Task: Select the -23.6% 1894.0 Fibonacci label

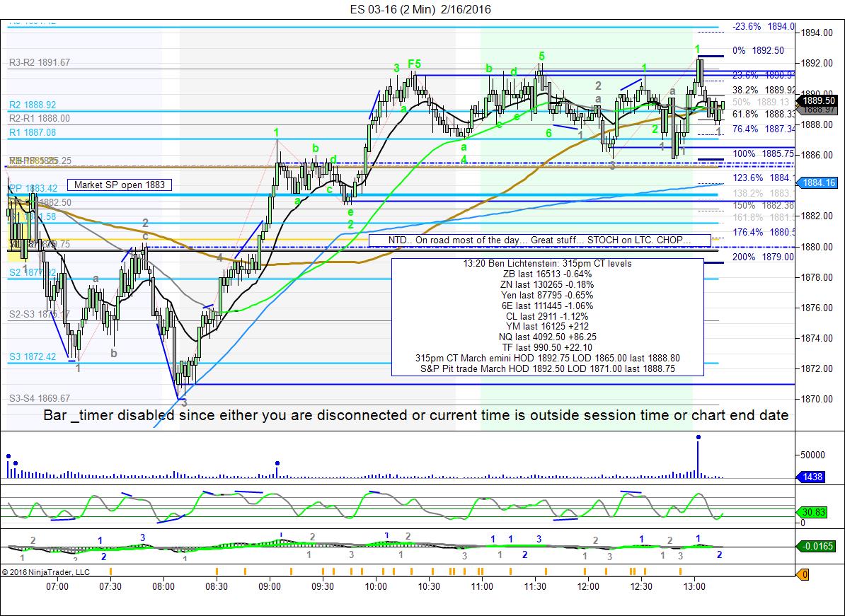Action: [x=764, y=26]
